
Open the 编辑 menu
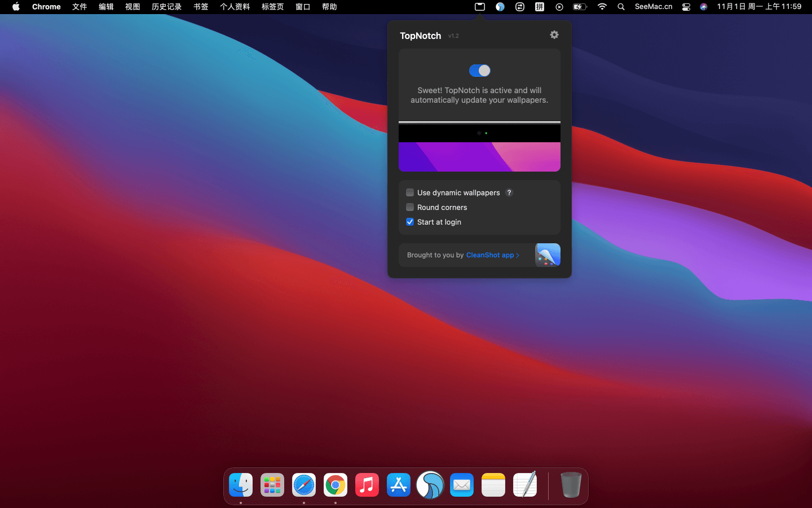(106, 7)
